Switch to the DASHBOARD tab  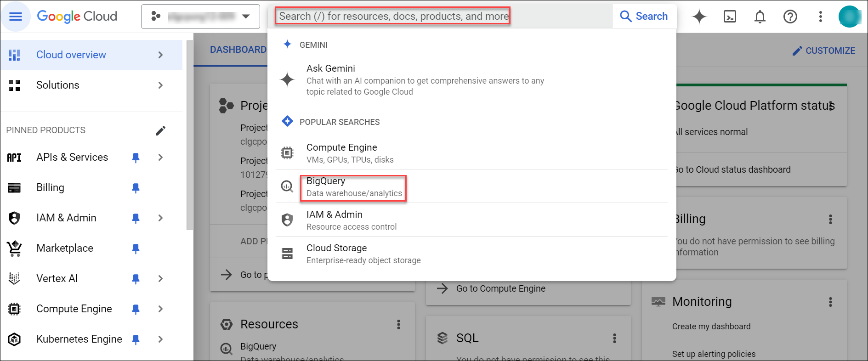238,50
